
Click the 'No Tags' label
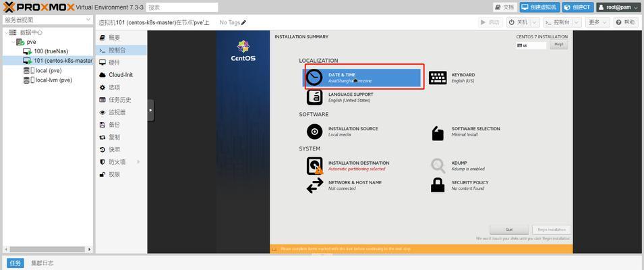[229, 22]
